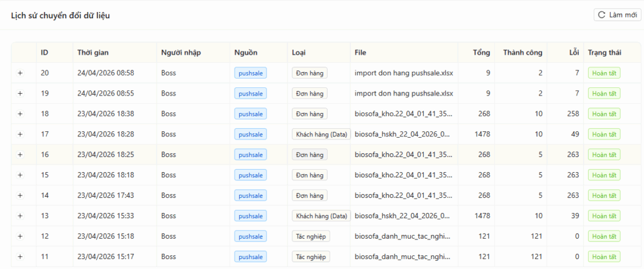Click the Làm mới refresh button
This screenshot has height=269, width=644.
(618, 15)
